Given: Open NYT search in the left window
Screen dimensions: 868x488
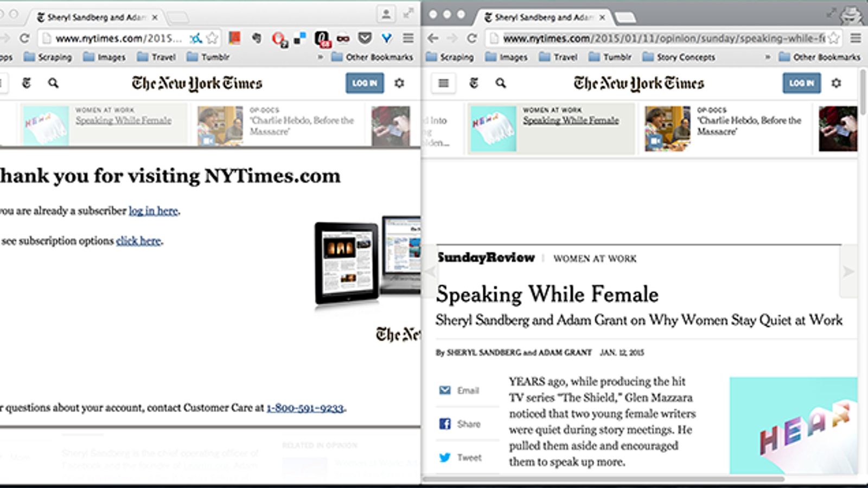Looking at the screenshot, I should [53, 83].
